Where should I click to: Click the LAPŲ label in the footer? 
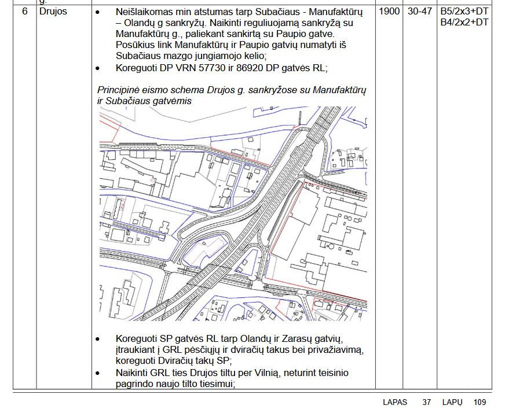pos(452,403)
